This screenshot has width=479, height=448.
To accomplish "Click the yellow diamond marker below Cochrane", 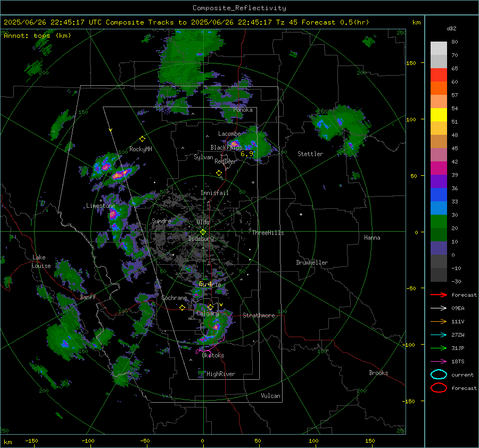I will coord(183,308).
